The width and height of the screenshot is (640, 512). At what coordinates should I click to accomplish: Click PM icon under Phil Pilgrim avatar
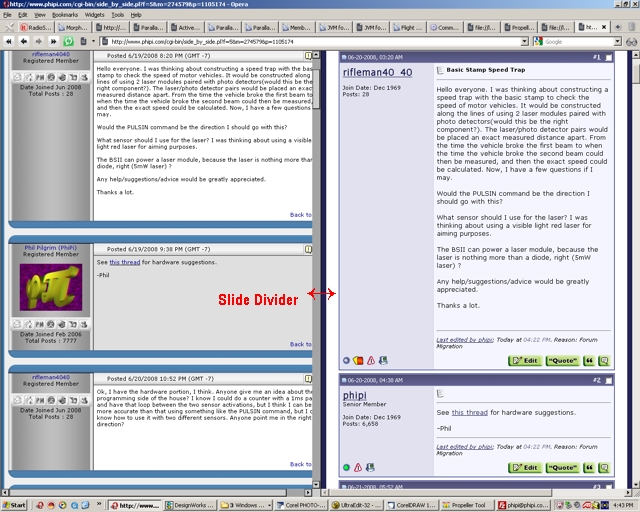click(x=40, y=325)
